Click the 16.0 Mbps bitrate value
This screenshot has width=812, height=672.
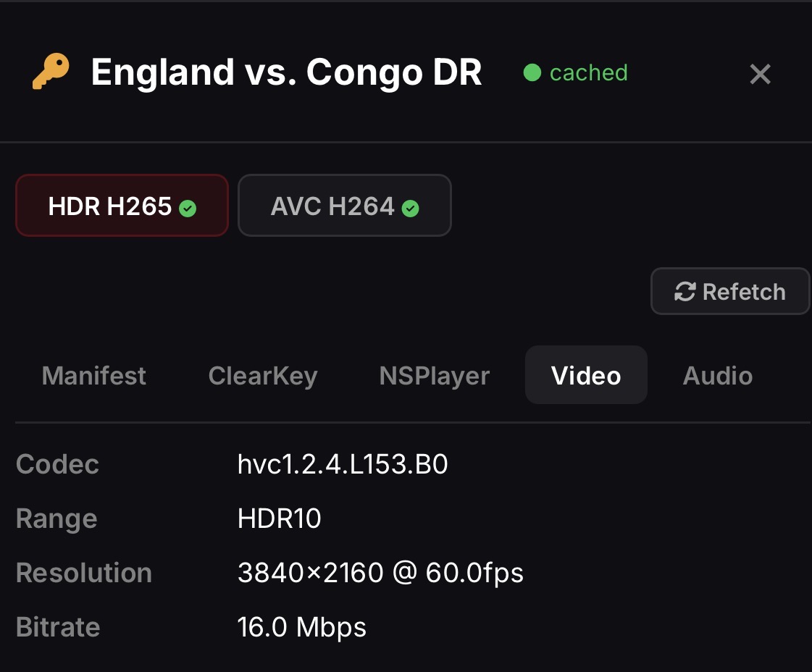click(x=301, y=627)
